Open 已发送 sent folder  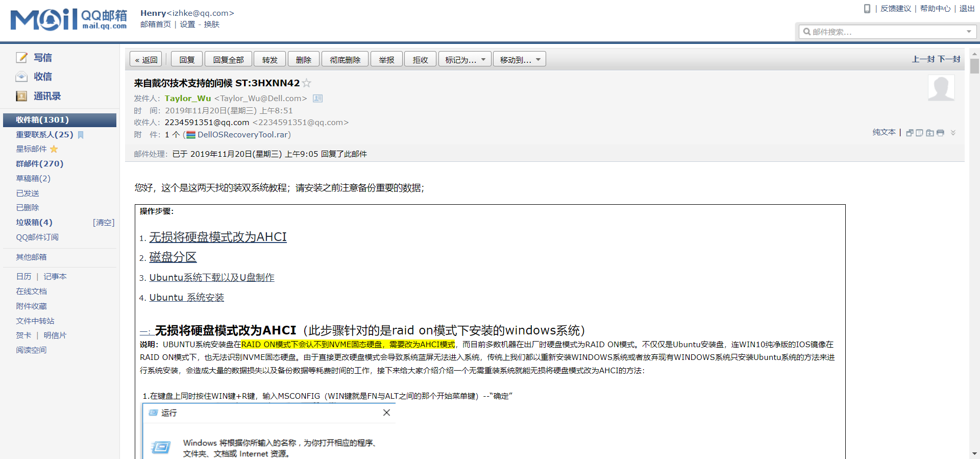click(x=28, y=194)
